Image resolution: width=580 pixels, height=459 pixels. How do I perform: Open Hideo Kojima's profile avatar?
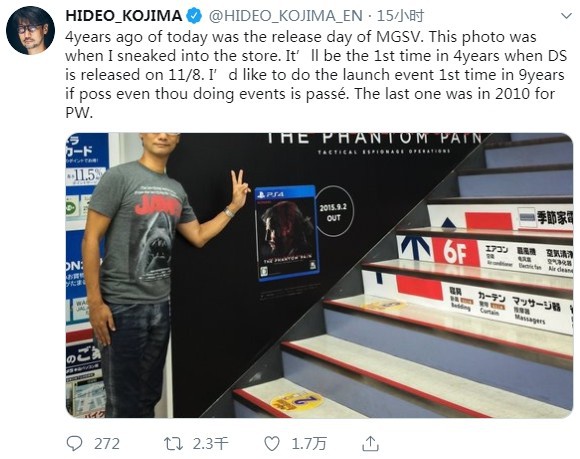tap(31, 30)
